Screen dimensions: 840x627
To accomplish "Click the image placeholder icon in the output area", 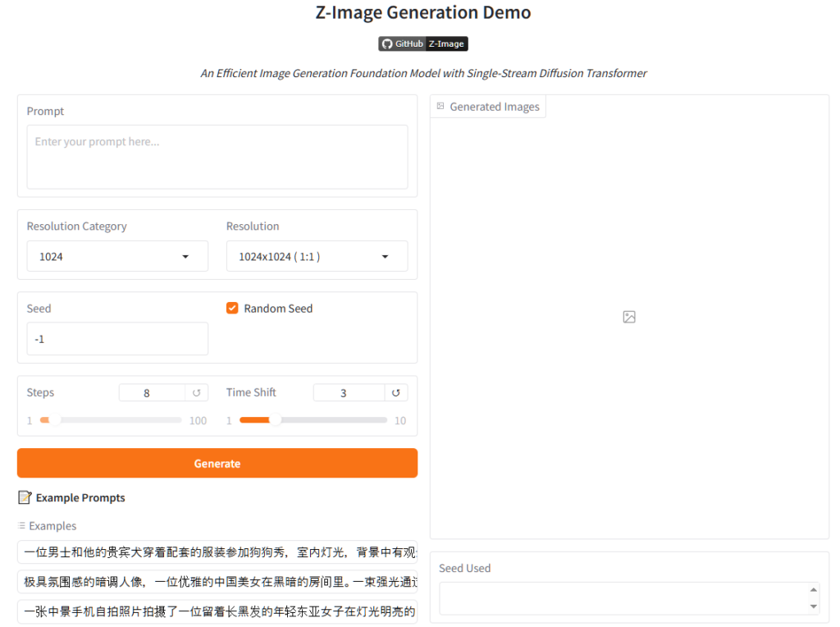I will click(x=629, y=317).
